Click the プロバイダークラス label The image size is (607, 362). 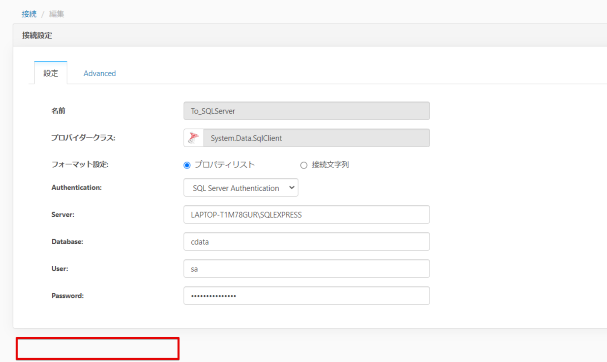[83, 138]
